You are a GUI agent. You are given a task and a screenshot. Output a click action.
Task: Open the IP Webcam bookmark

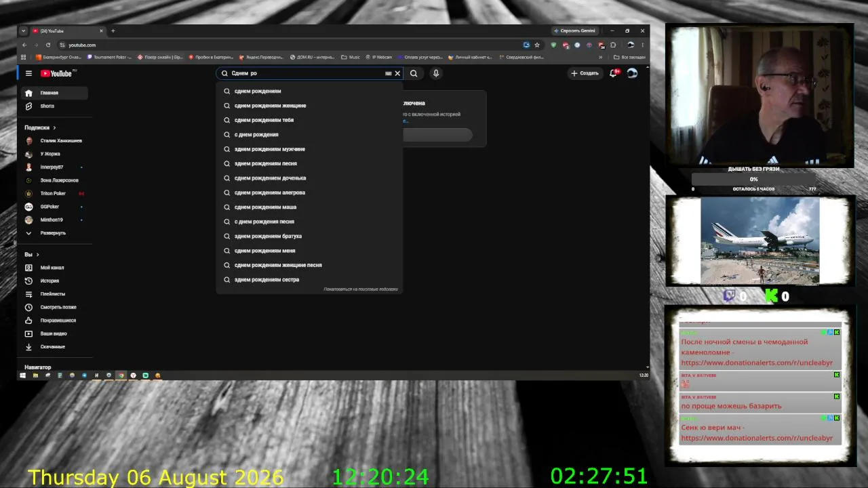click(x=379, y=57)
